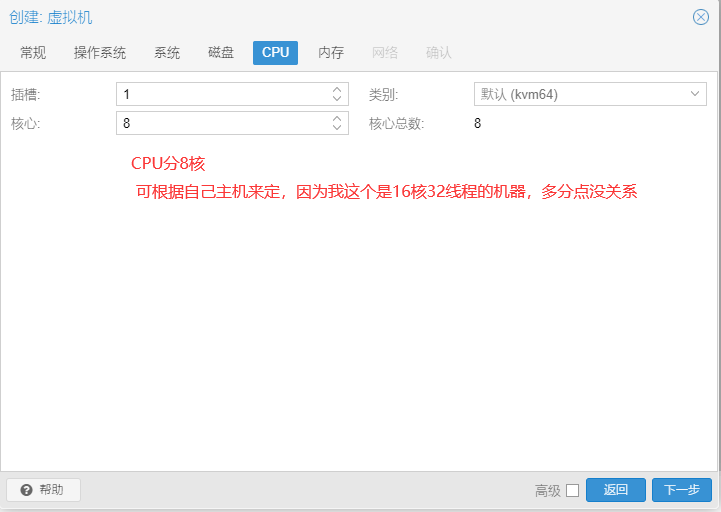Close the 创建: 虚拟机 dialog
The image size is (721, 512).
[700, 17]
